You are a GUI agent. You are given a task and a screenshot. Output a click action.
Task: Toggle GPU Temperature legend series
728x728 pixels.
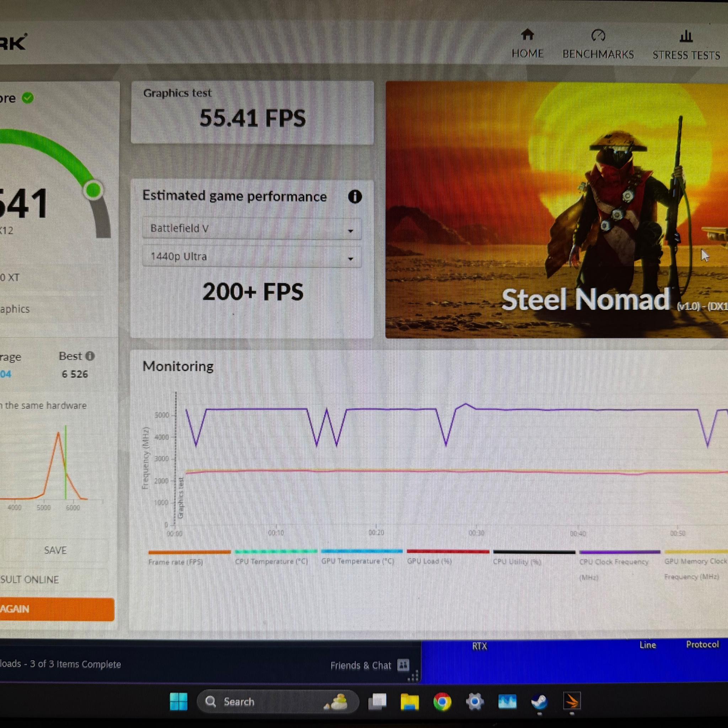pyautogui.click(x=362, y=557)
